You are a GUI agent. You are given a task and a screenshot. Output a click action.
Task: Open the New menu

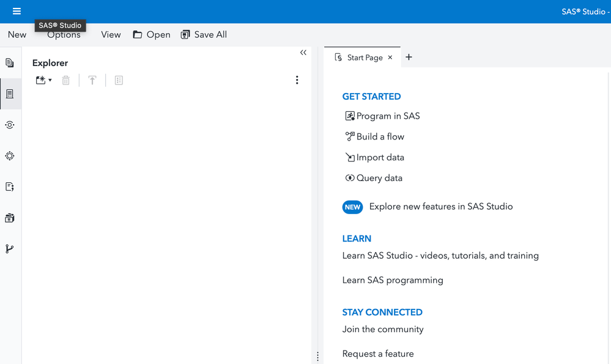(17, 35)
